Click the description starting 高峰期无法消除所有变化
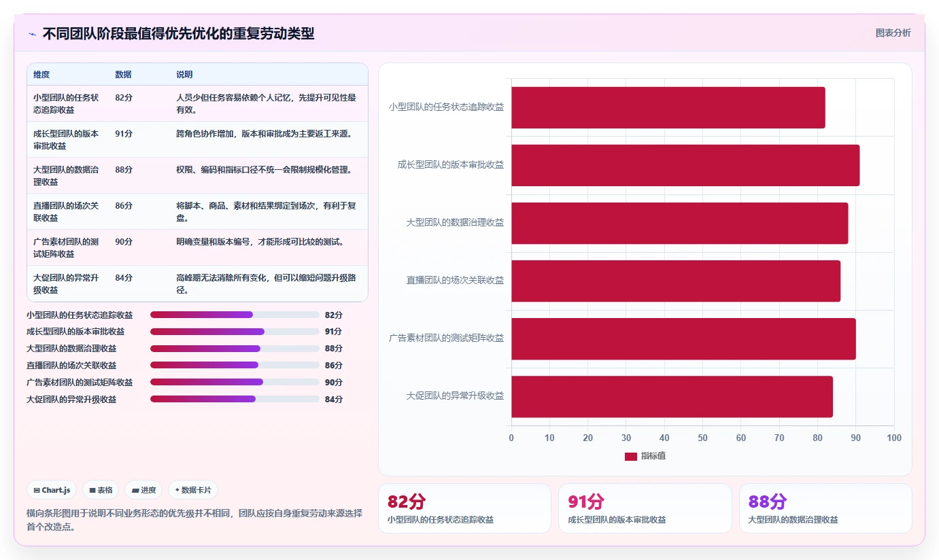This screenshot has height=560, width=939. (267, 283)
